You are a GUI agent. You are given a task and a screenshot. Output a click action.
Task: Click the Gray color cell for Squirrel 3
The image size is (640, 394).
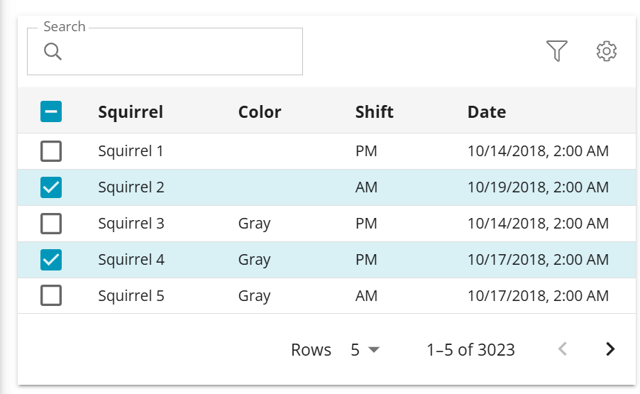point(254,224)
